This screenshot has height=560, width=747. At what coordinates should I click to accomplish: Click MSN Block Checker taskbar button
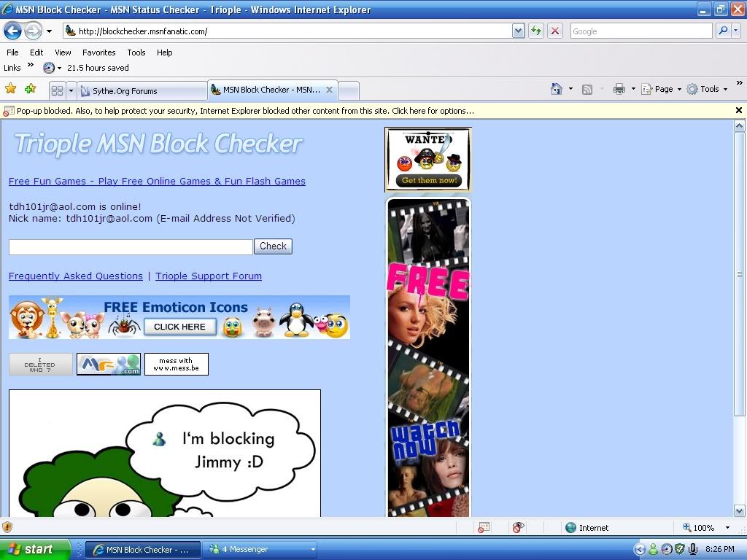pos(142,550)
